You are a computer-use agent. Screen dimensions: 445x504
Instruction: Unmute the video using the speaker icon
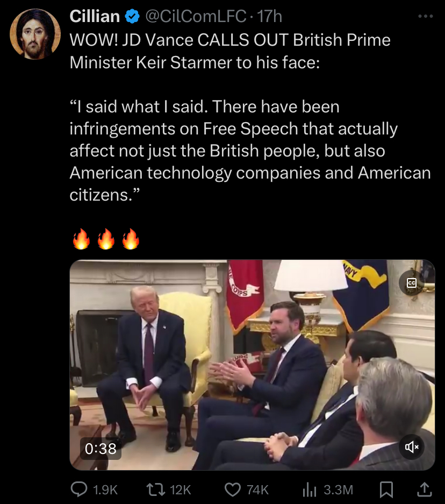click(412, 447)
